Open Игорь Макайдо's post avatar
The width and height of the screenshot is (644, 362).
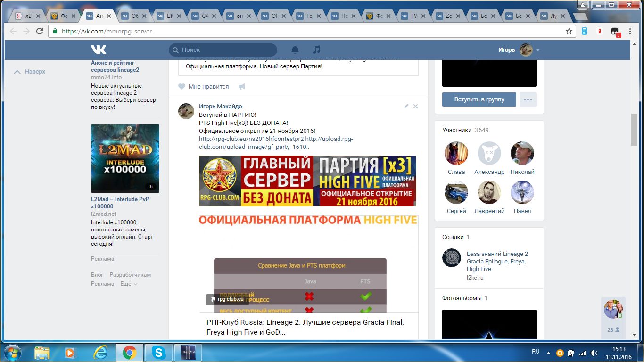pyautogui.click(x=186, y=111)
